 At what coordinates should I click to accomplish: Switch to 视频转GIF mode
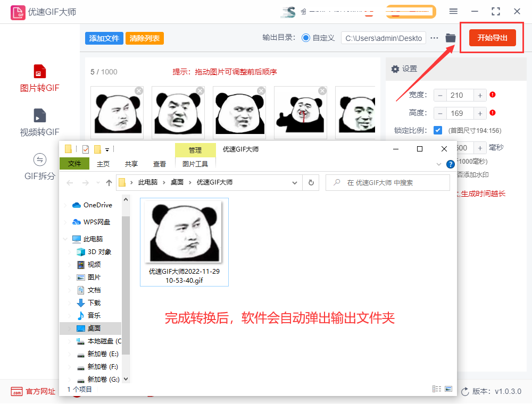(x=40, y=123)
